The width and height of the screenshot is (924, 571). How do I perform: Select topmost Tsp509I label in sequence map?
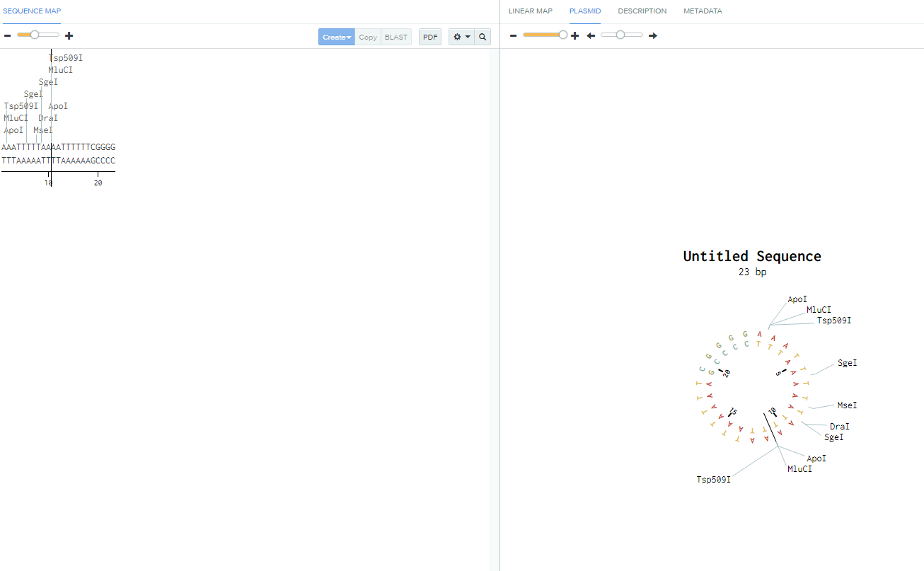click(x=66, y=58)
